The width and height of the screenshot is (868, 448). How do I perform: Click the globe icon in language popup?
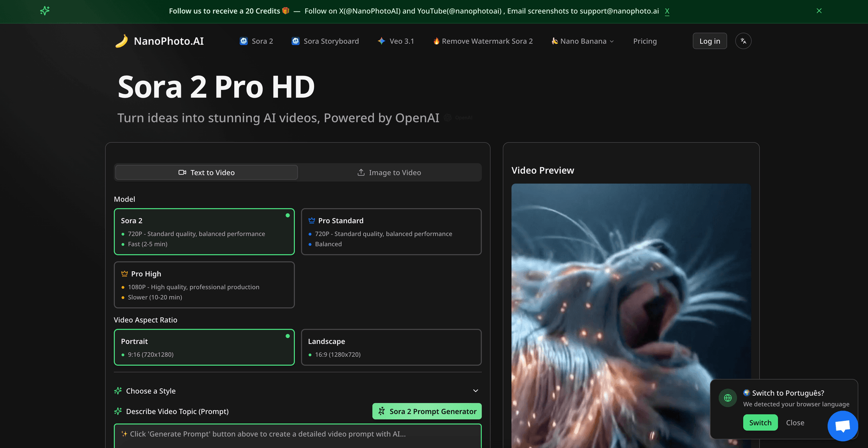728,398
